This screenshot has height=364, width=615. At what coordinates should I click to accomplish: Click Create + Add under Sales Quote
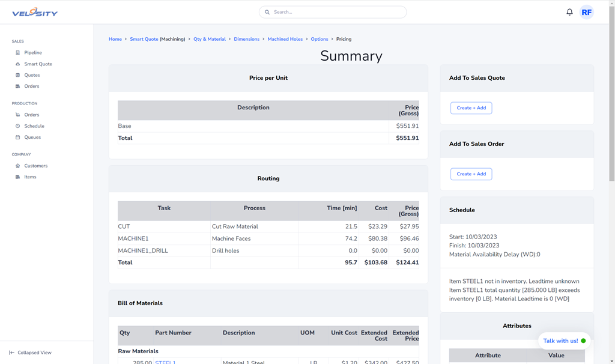click(471, 108)
